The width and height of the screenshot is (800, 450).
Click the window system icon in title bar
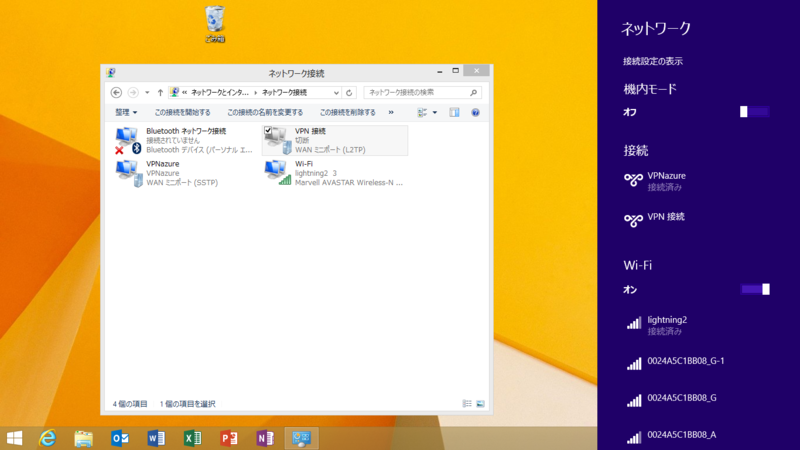tap(111, 72)
